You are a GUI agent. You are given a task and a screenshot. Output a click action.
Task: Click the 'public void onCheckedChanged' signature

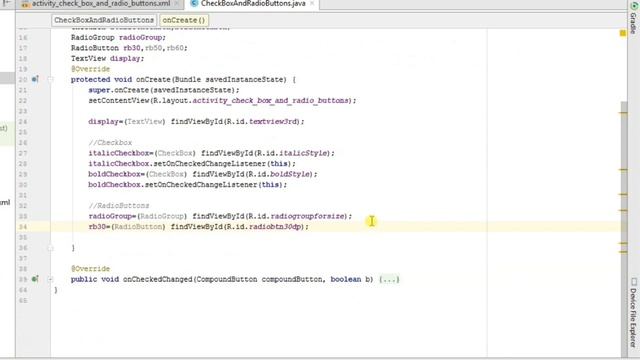[222, 279]
